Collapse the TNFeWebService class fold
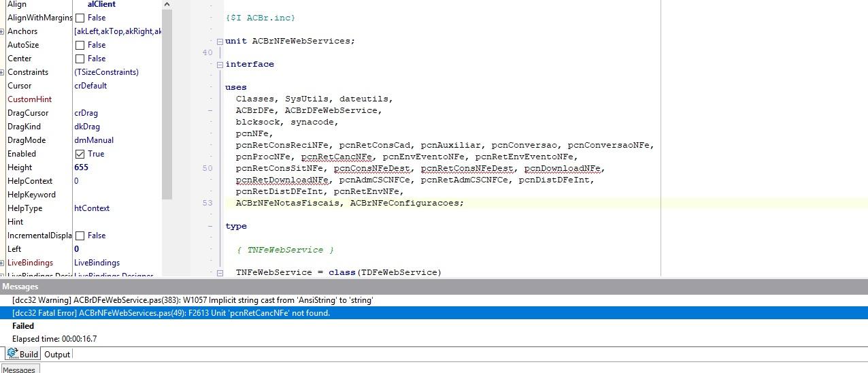The height and width of the screenshot is (373, 868). [x=220, y=272]
